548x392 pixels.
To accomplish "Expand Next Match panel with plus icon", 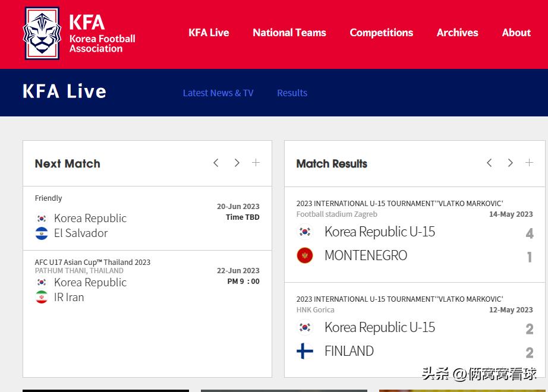I will coord(256,163).
